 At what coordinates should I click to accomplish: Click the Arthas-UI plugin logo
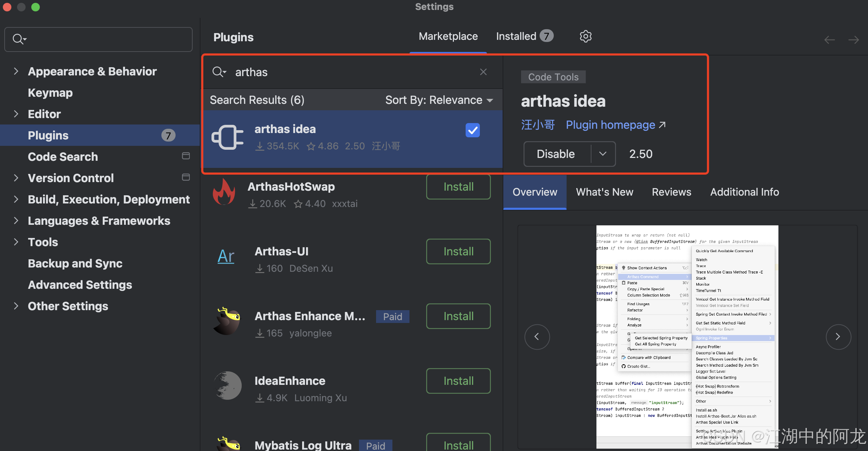point(226,256)
